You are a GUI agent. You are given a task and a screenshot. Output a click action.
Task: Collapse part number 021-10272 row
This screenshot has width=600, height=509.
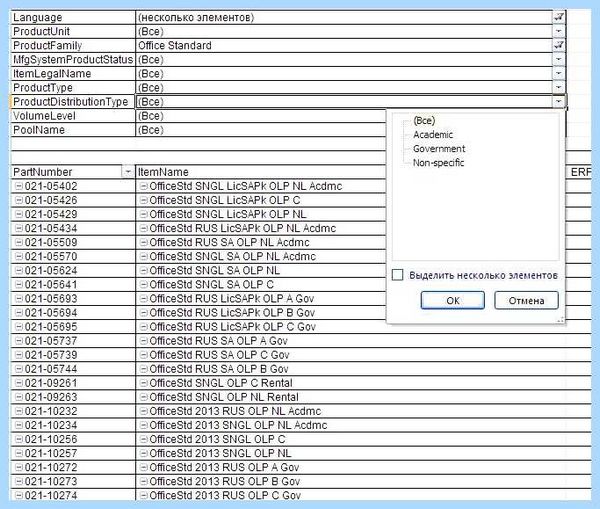[x=19, y=467]
